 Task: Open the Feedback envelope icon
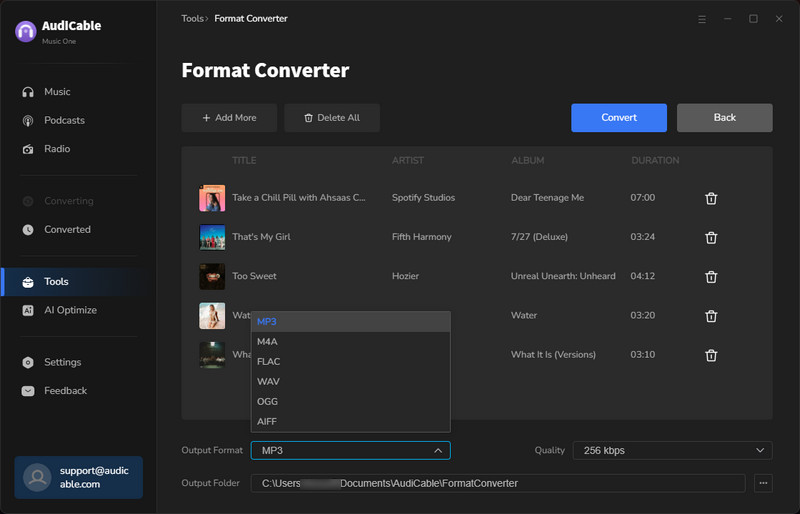coord(28,391)
